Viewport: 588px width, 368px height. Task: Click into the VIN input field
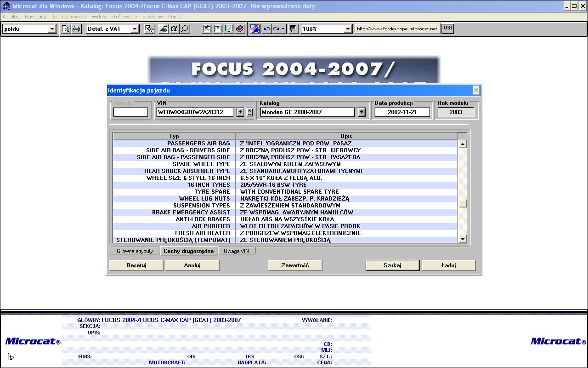[195, 112]
